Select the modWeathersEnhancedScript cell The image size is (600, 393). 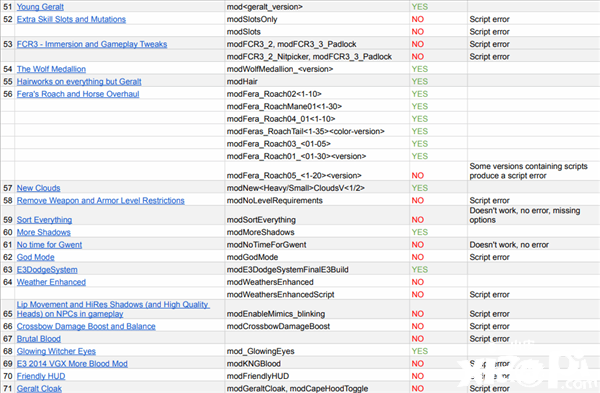[x=317, y=295]
